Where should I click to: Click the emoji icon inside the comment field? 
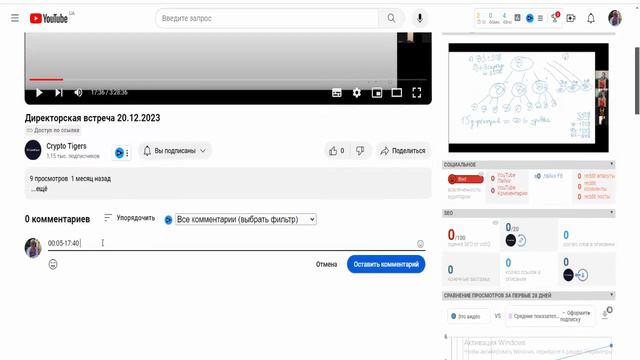pyautogui.click(x=420, y=244)
